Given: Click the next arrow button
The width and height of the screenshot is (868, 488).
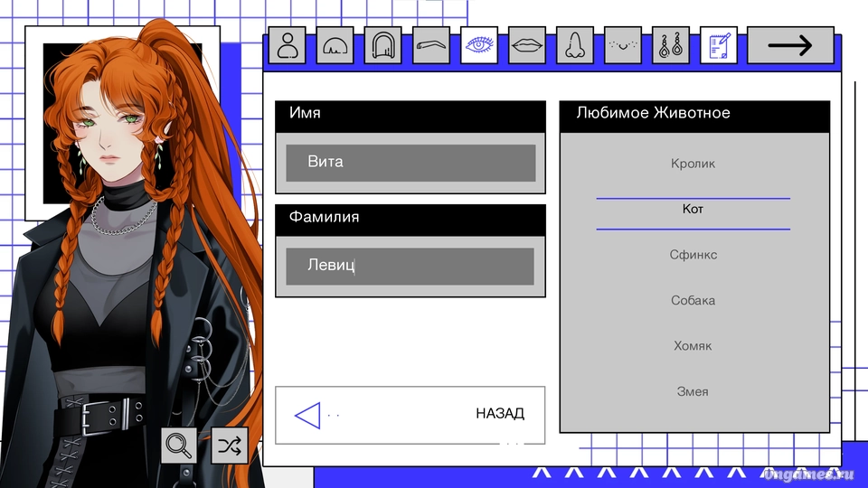Looking at the screenshot, I should pos(789,45).
